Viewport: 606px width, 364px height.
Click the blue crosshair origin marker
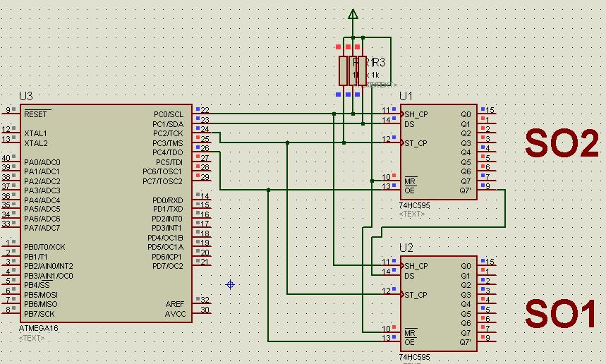click(x=230, y=285)
